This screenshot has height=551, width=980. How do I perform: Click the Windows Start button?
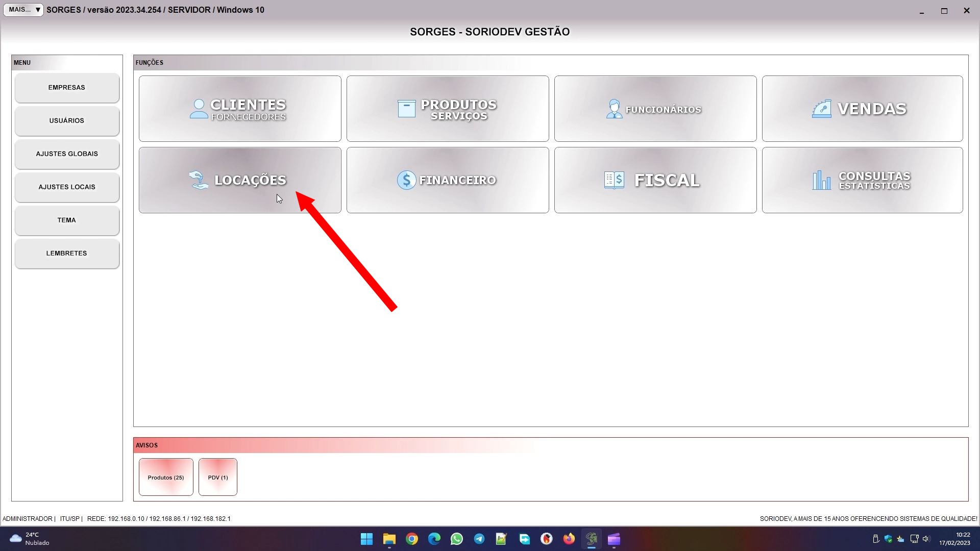tap(366, 539)
